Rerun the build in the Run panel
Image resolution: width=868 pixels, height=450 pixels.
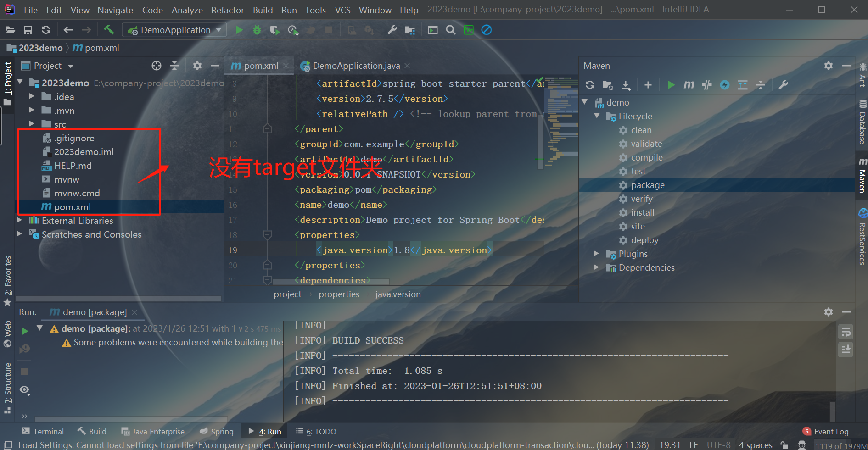tap(25, 331)
